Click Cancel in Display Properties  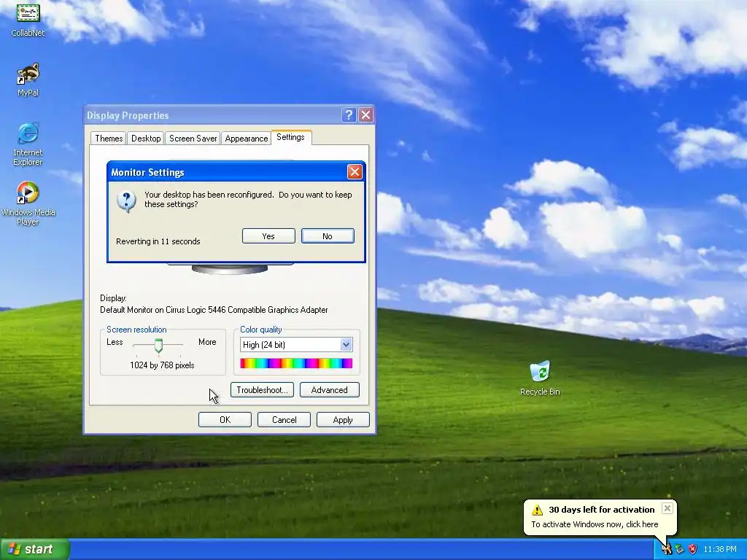(284, 419)
